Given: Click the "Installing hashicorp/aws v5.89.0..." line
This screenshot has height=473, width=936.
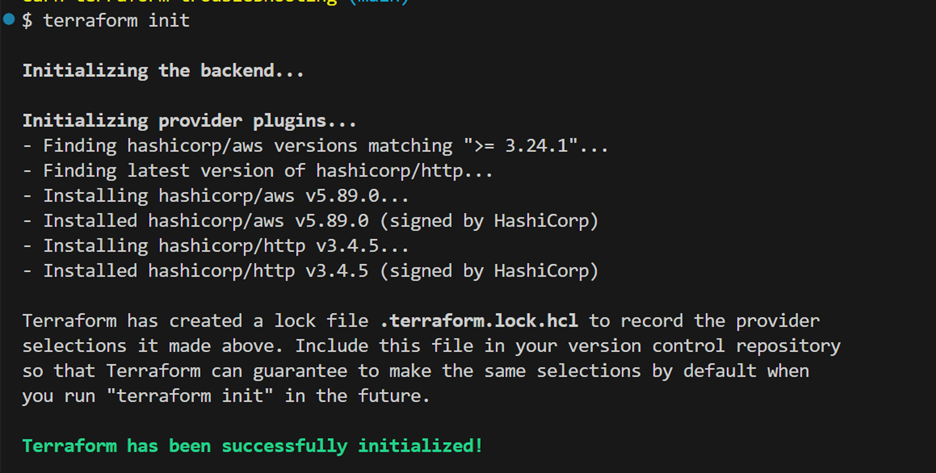Looking at the screenshot, I should point(215,196).
